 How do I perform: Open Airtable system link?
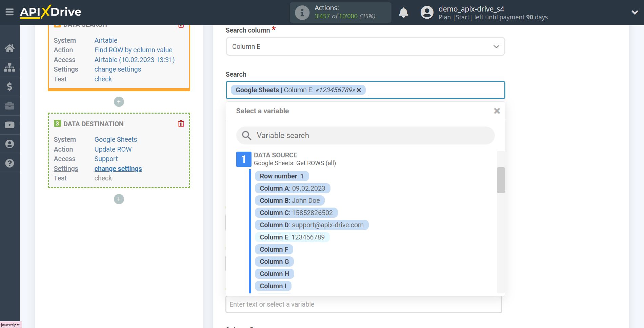click(x=106, y=40)
